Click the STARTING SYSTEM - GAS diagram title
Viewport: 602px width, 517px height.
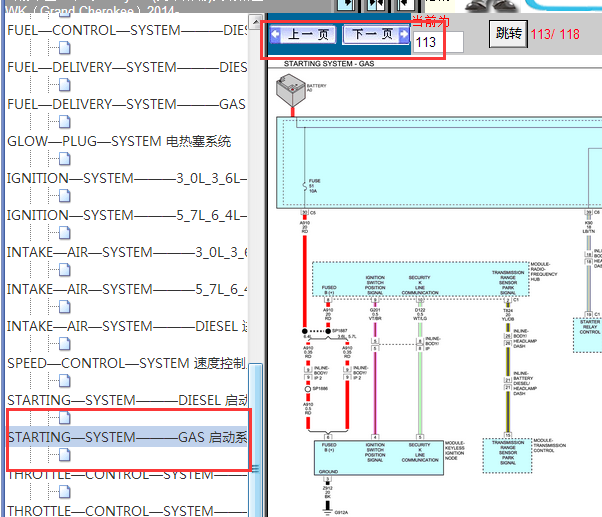coord(329,64)
